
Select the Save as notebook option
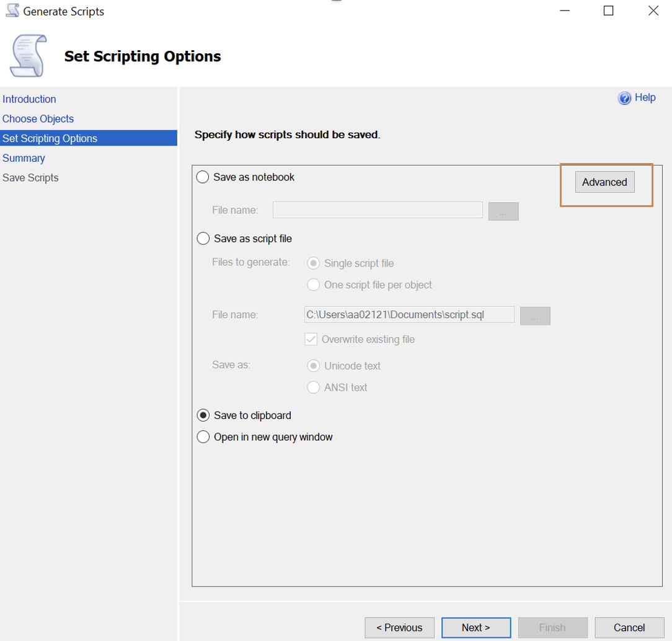[x=203, y=177]
